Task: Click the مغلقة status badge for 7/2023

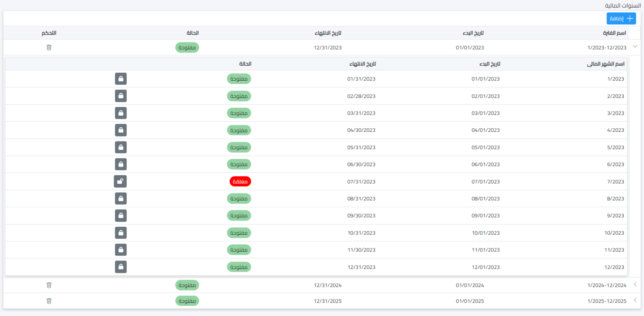Action: [240, 181]
